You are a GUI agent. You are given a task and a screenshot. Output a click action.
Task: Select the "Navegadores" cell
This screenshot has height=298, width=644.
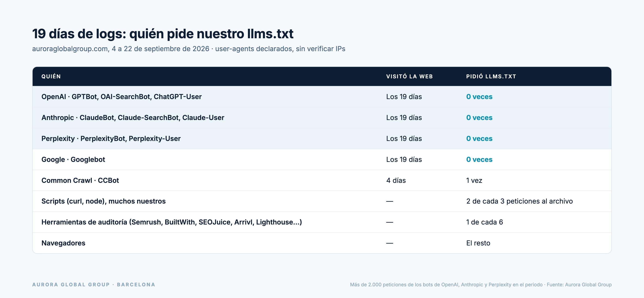(x=64, y=243)
